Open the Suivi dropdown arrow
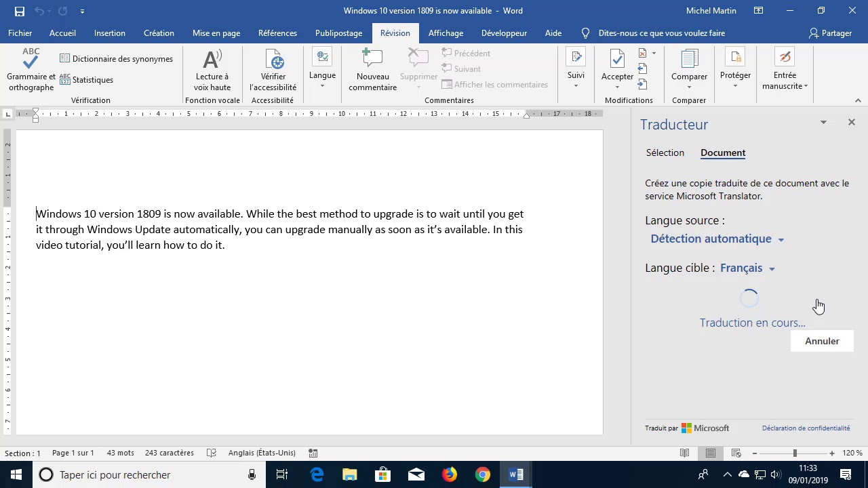868x488 pixels. pos(576,85)
